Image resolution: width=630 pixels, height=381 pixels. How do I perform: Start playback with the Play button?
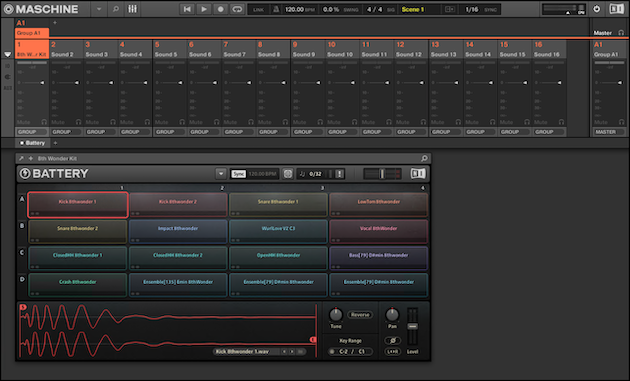click(204, 9)
